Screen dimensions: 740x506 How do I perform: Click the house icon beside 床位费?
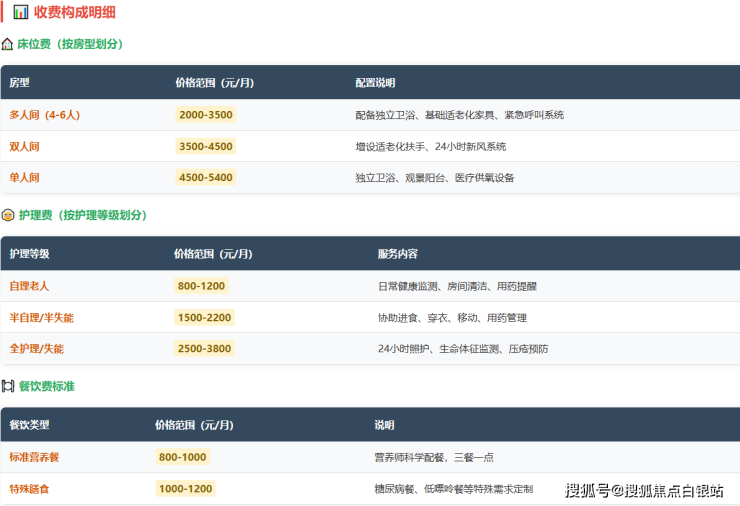7,44
